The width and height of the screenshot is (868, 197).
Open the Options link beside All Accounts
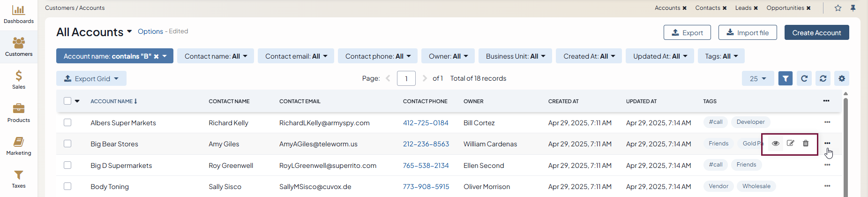click(150, 31)
